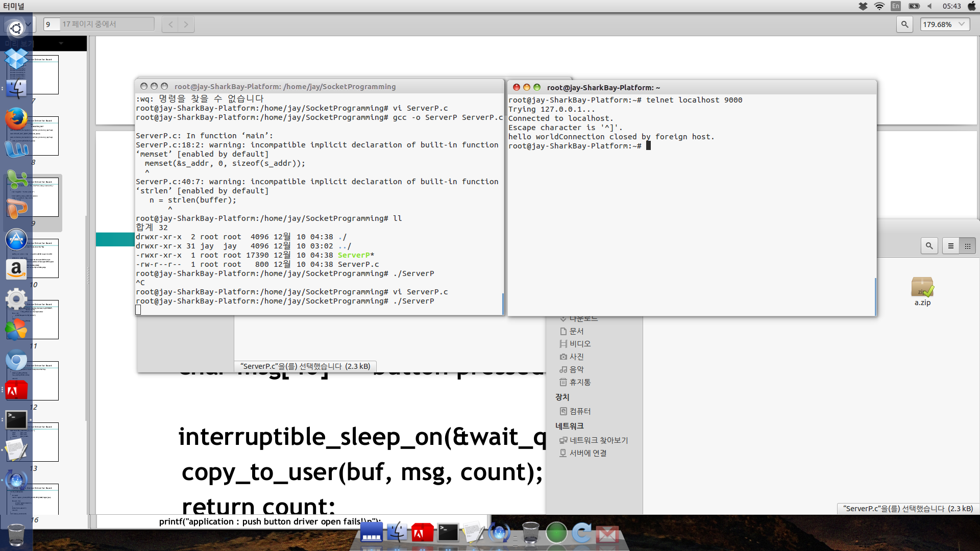Launch Chromium browser from the launcher
980x551 pixels.
pos(16,360)
